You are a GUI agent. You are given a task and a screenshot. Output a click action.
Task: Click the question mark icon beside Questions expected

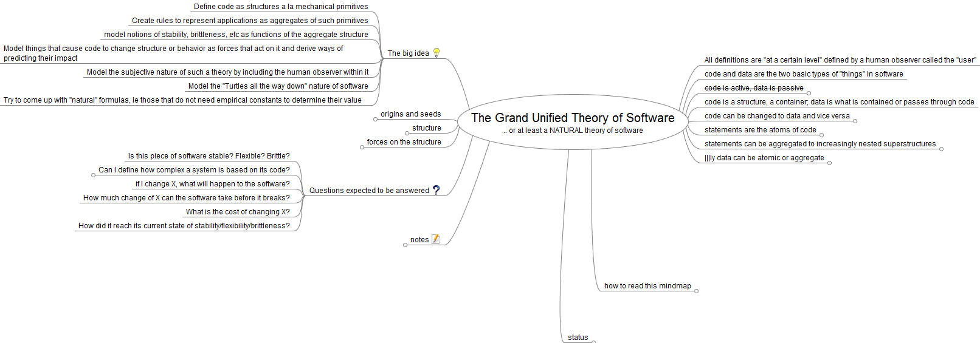(x=436, y=190)
